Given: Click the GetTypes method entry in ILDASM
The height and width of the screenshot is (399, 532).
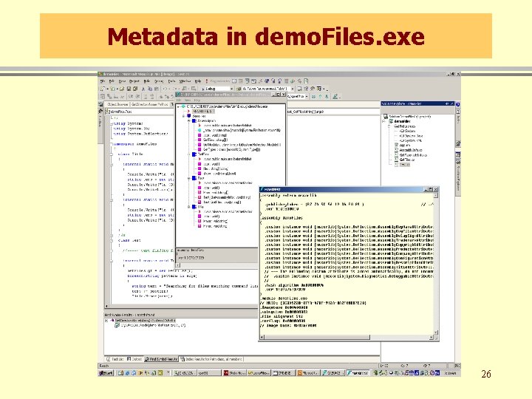Looking at the screenshot, I should tap(231, 149).
